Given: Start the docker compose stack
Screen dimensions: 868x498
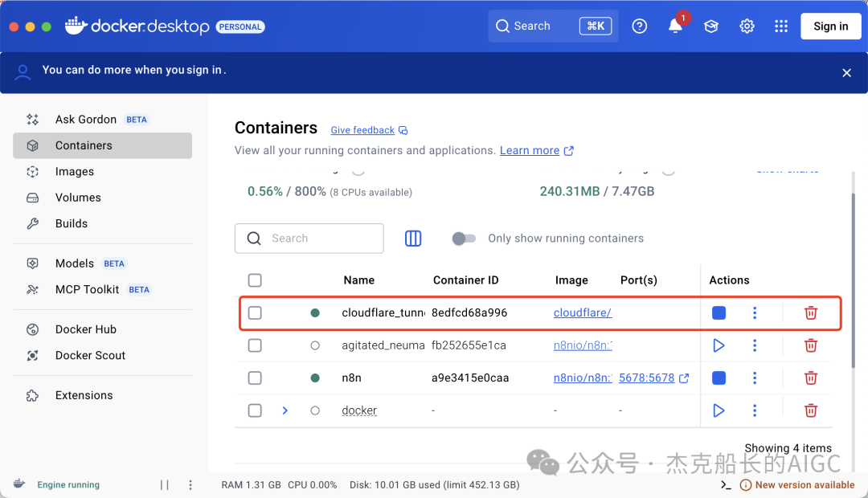Looking at the screenshot, I should click(x=719, y=410).
